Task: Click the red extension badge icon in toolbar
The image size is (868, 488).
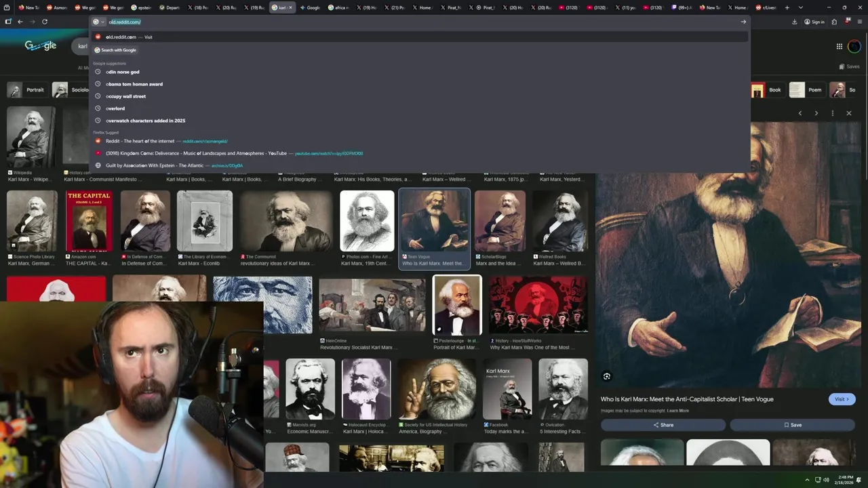Action: tap(848, 22)
